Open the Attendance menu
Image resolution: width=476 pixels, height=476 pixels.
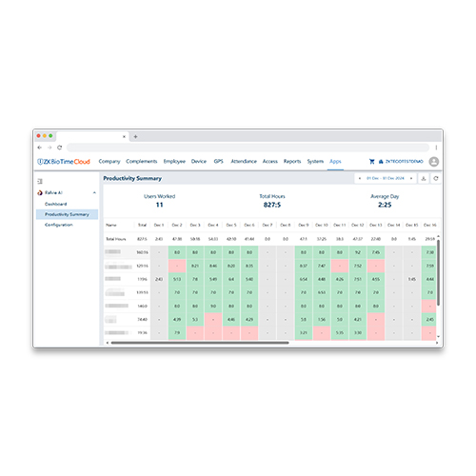pos(244,161)
